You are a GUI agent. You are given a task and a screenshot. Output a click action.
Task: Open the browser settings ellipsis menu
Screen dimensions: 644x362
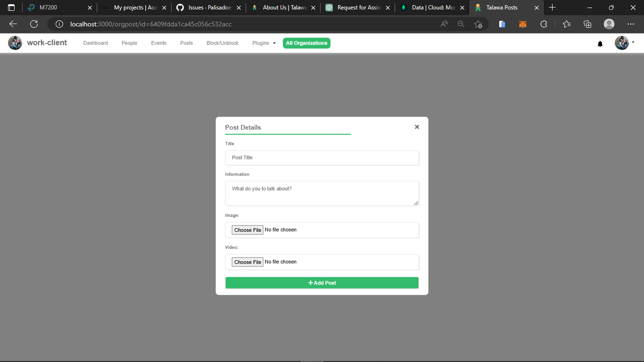630,24
